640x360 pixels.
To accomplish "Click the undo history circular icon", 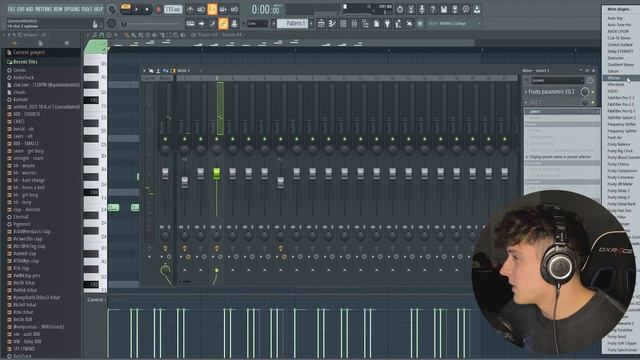I will [400, 9].
